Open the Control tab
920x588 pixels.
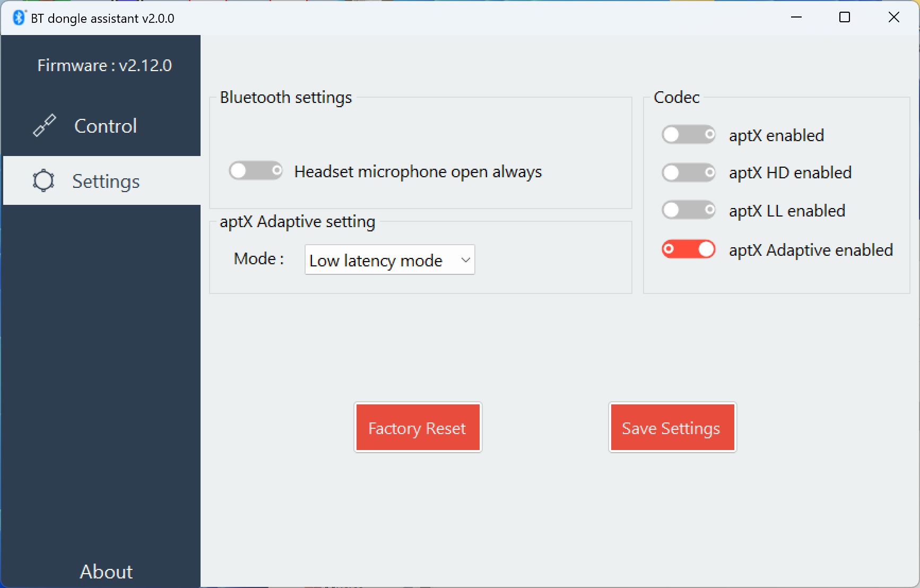click(102, 126)
